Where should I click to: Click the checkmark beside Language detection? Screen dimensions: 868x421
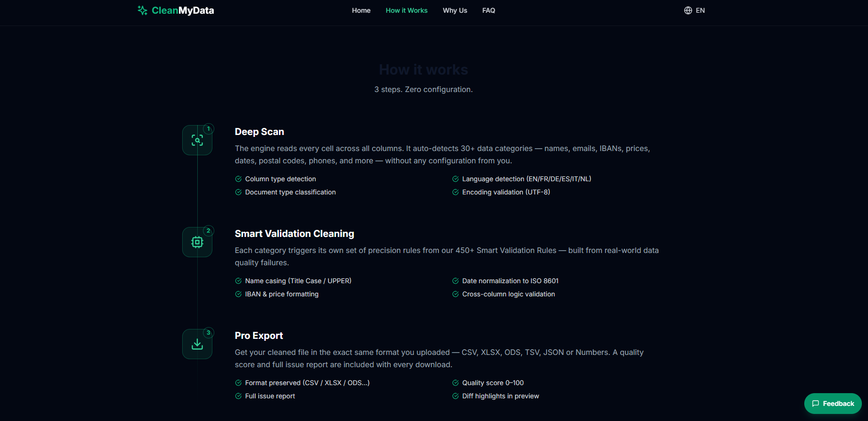[x=455, y=179]
